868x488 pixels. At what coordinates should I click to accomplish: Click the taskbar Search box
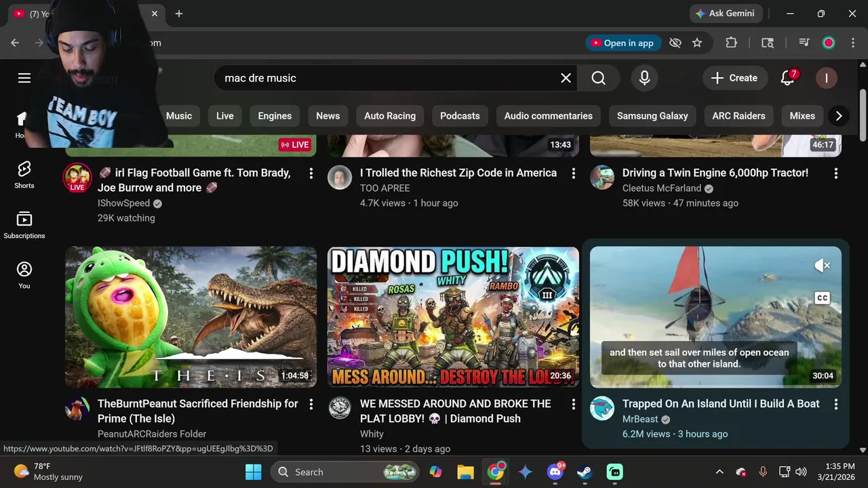pyautogui.click(x=345, y=472)
